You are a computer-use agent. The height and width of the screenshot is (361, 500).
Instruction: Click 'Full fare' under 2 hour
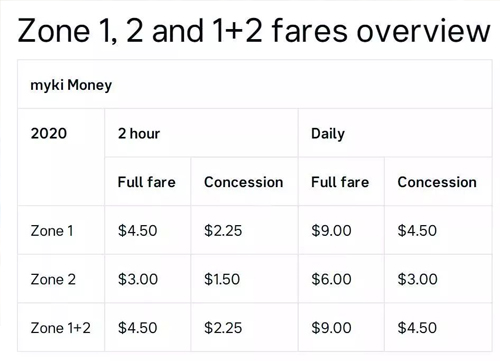tap(146, 182)
